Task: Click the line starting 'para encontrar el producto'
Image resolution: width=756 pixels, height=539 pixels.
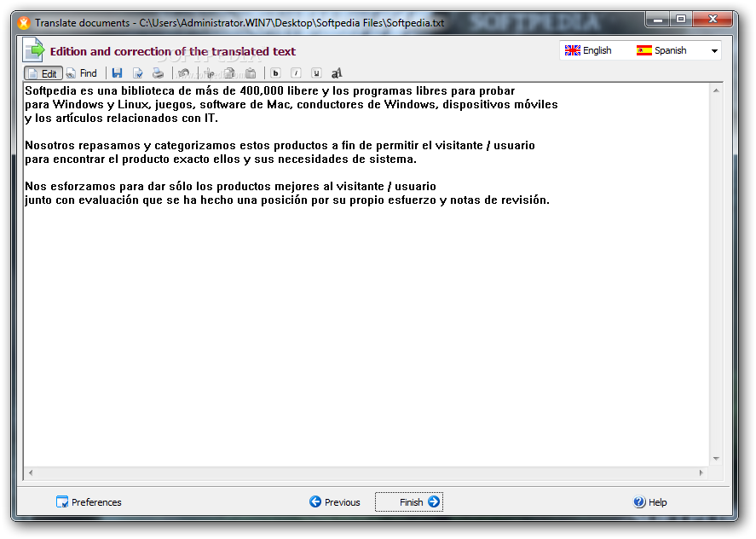Action: point(221,159)
